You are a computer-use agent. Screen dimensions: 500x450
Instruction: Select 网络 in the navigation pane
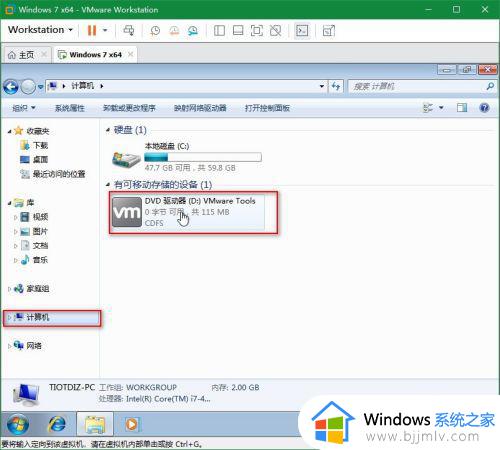(28, 346)
